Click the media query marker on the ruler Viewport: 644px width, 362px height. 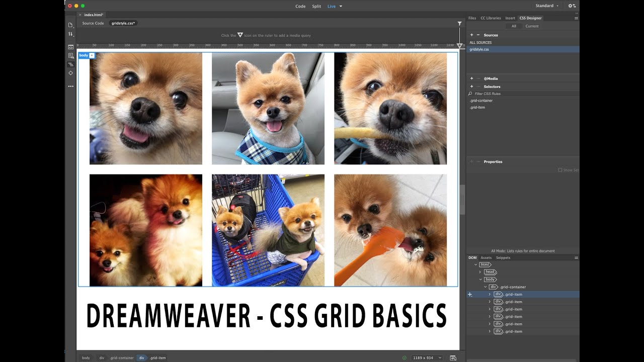point(459,45)
